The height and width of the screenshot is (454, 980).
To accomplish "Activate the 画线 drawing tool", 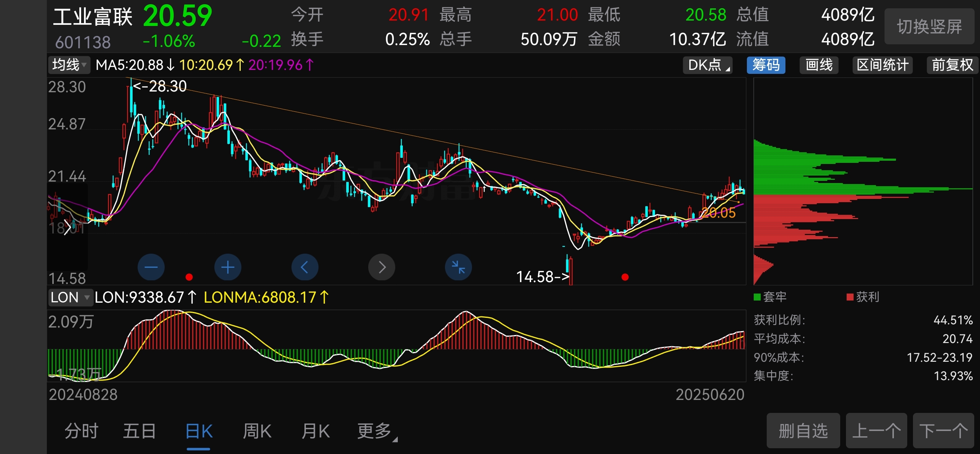I will [x=819, y=65].
